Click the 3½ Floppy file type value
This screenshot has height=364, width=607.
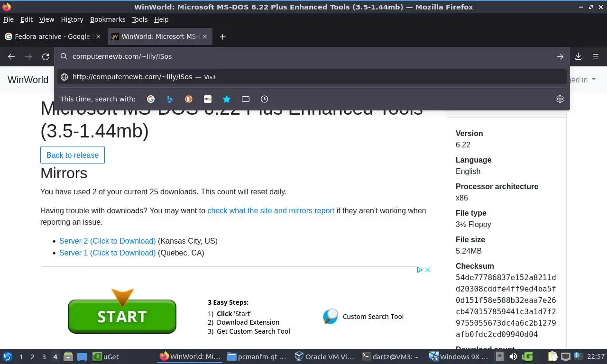tap(473, 224)
